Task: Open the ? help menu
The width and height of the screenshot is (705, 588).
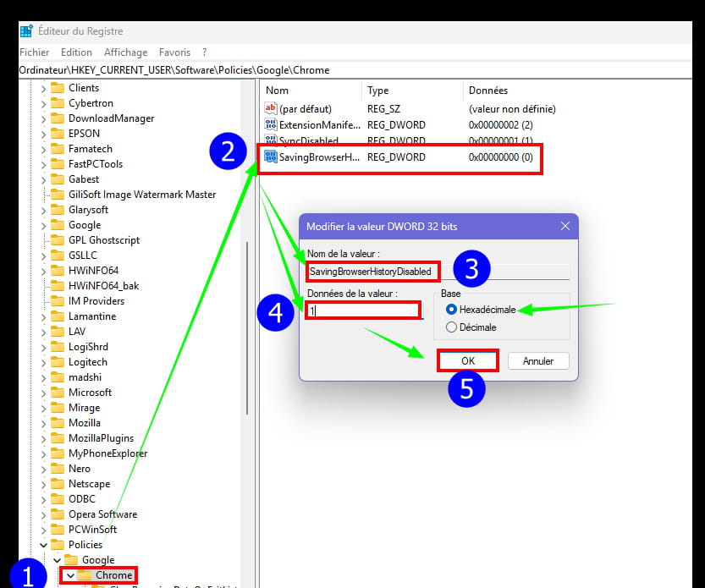Action: (x=204, y=52)
